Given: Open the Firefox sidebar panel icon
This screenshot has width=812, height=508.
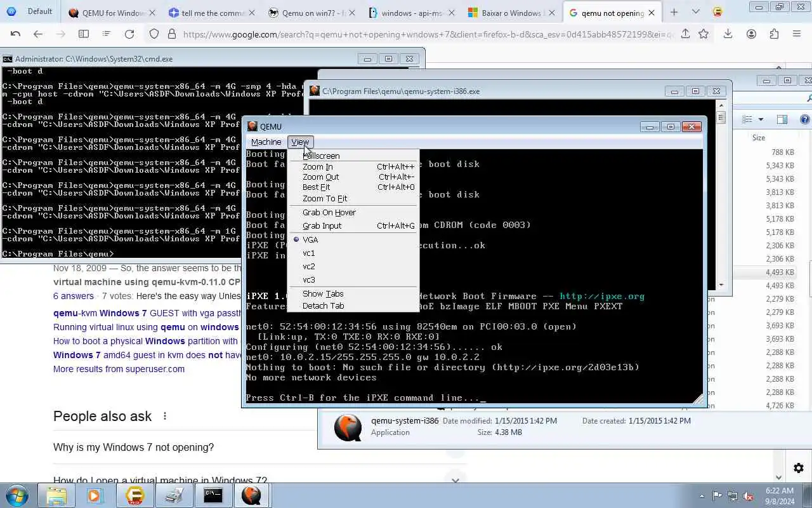Looking at the screenshot, I should [83, 34].
